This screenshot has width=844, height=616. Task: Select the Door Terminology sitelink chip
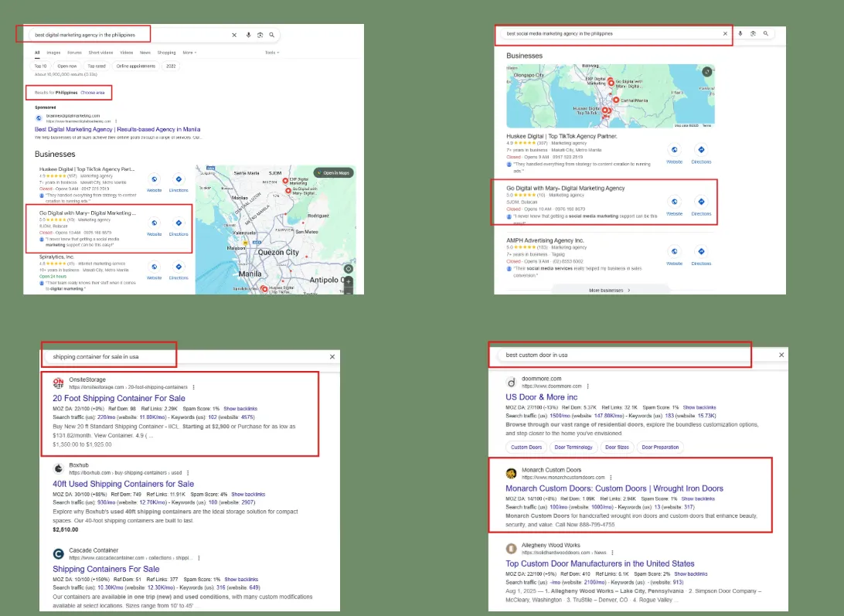573,447
